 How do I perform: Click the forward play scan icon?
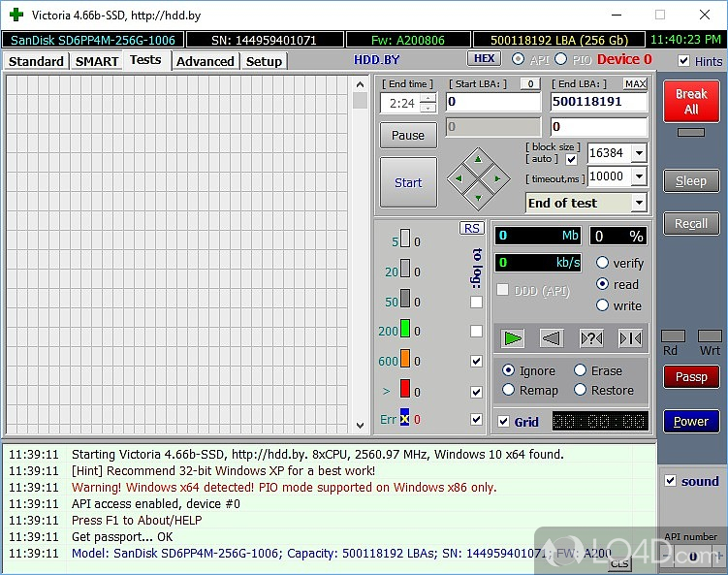tap(513, 338)
